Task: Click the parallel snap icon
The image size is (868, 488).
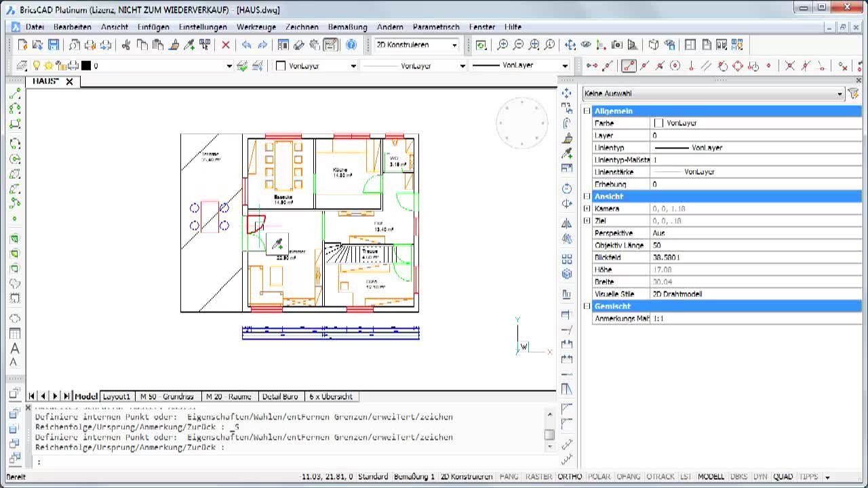Action: [x=707, y=66]
